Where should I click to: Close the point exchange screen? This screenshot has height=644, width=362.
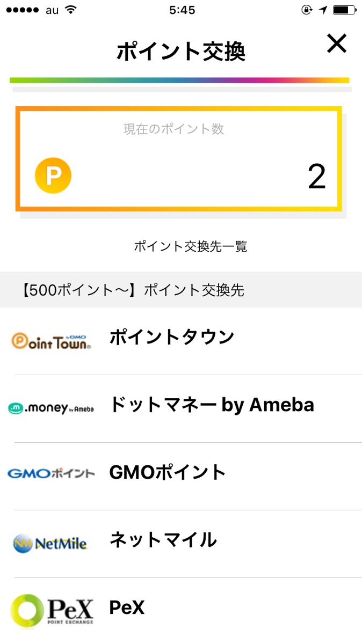(x=337, y=44)
